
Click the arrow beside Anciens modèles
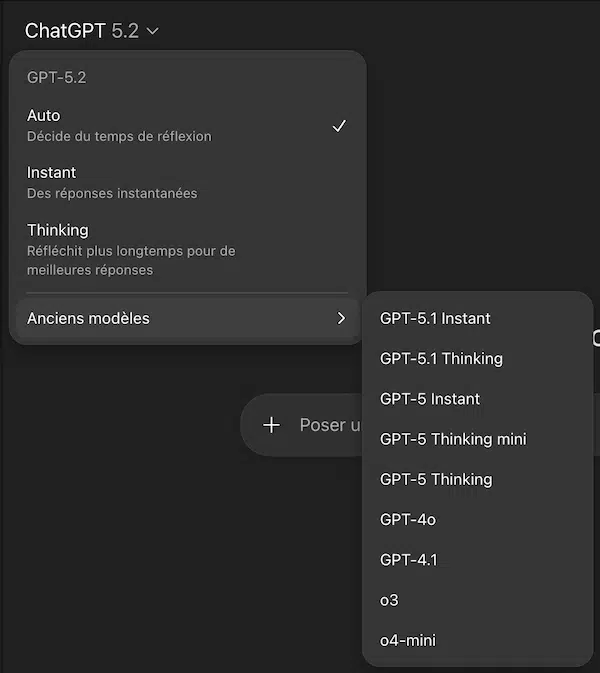click(341, 318)
